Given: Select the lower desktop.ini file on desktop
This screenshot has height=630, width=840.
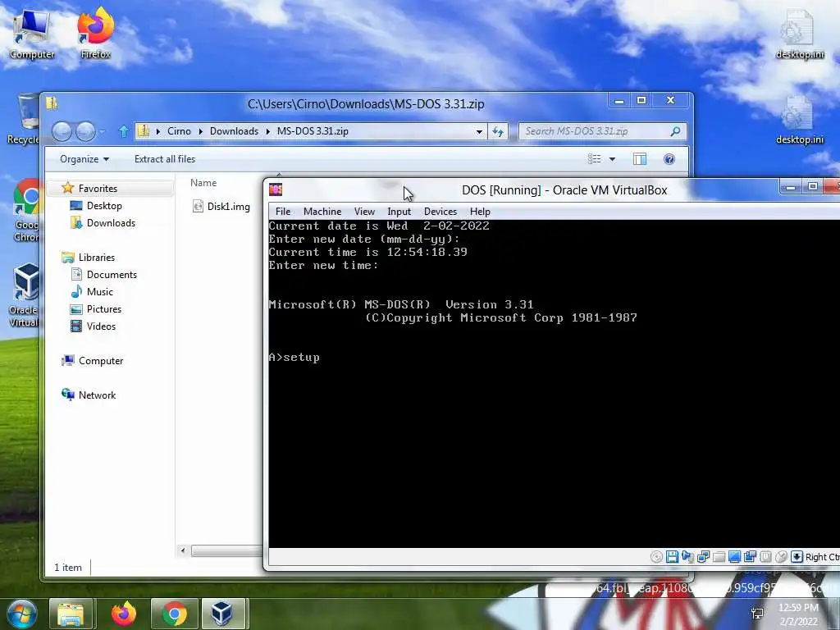Looking at the screenshot, I should click(800, 120).
